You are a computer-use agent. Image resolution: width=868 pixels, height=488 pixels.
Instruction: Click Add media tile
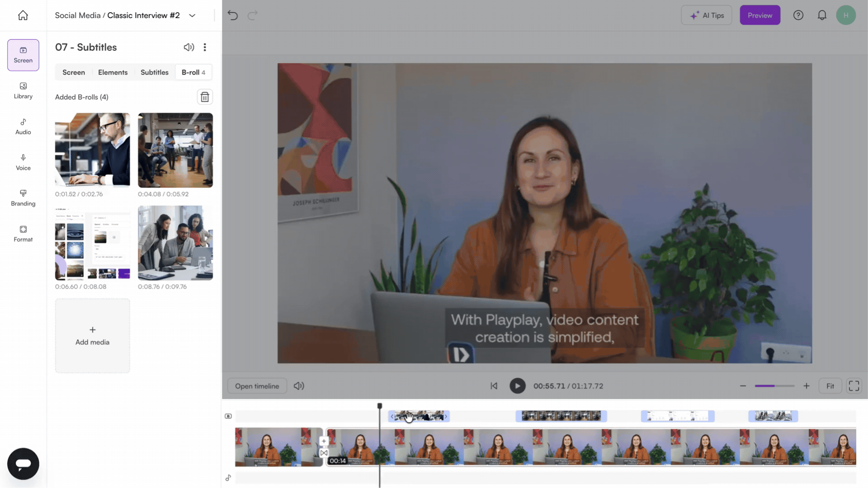coord(92,336)
